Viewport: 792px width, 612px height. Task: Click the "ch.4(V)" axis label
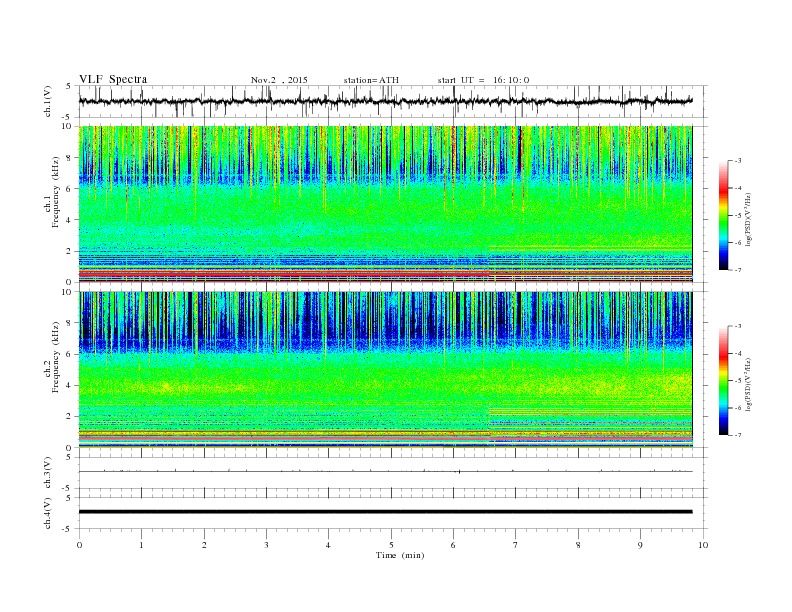pyautogui.click(x=48, y=513)
